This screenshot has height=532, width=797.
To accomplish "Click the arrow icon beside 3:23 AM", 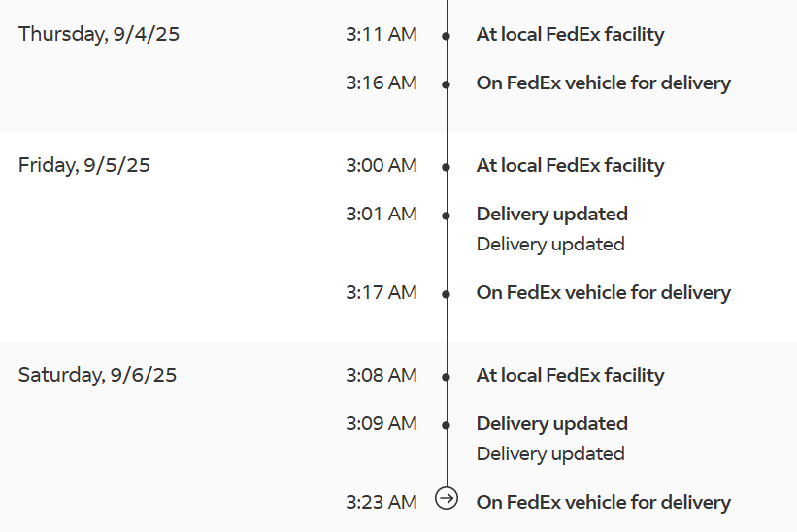I will point(447,498).
